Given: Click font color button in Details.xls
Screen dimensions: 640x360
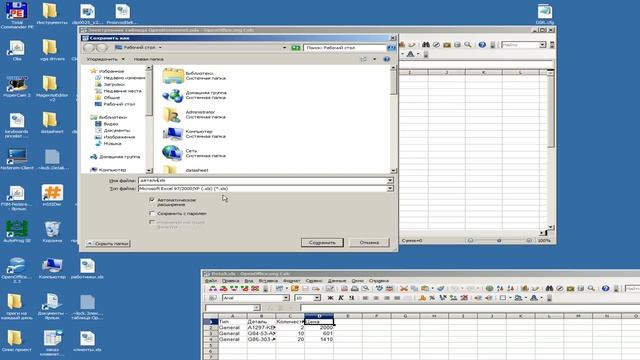Looking at the screenshot, I should click(x=533, y=298).
